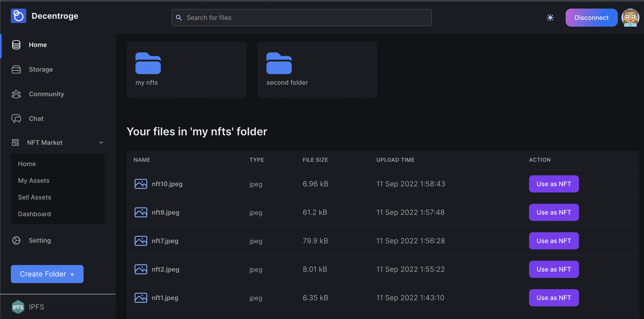This screenshot has height=319, width=644.
Task: Go to My Assets submenu item
Action: coord(34,180)
